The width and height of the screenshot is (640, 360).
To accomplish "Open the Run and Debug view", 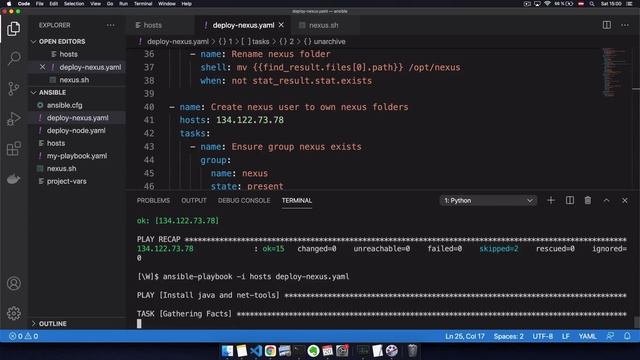I will point(13,119).
